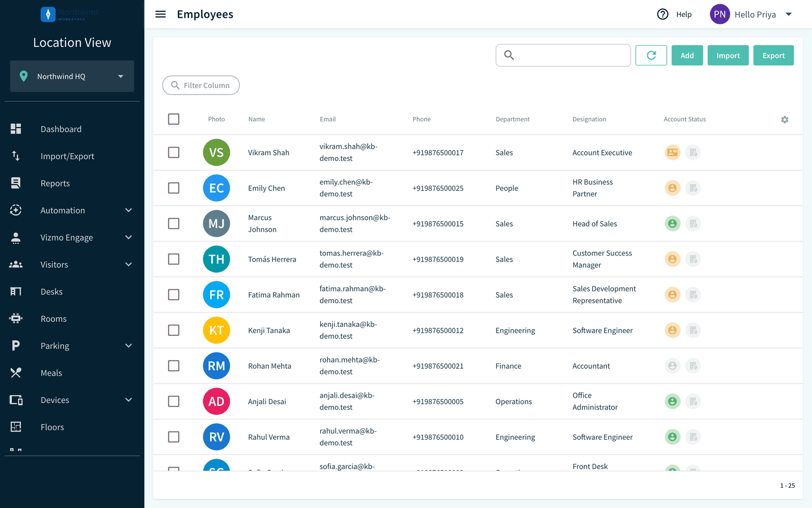Click the Export button
The height and width of the screenshot is (508, 812).
click(x=773, y=55)
